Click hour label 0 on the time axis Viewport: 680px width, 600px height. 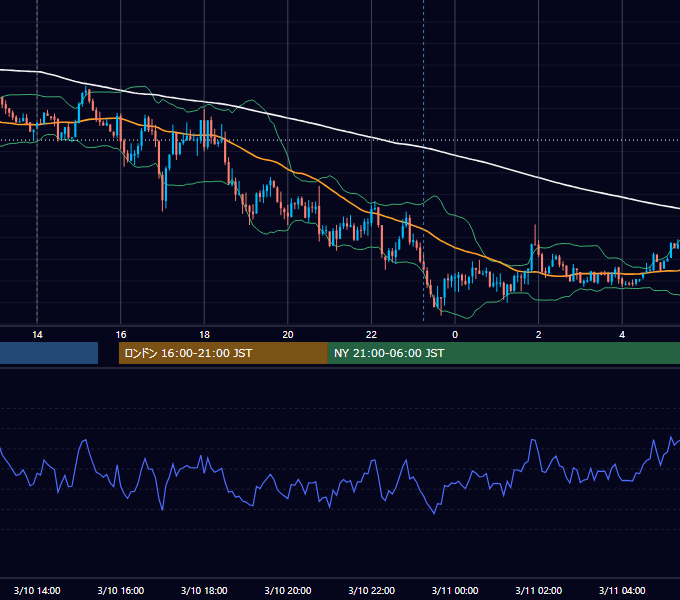pos(455,335)
